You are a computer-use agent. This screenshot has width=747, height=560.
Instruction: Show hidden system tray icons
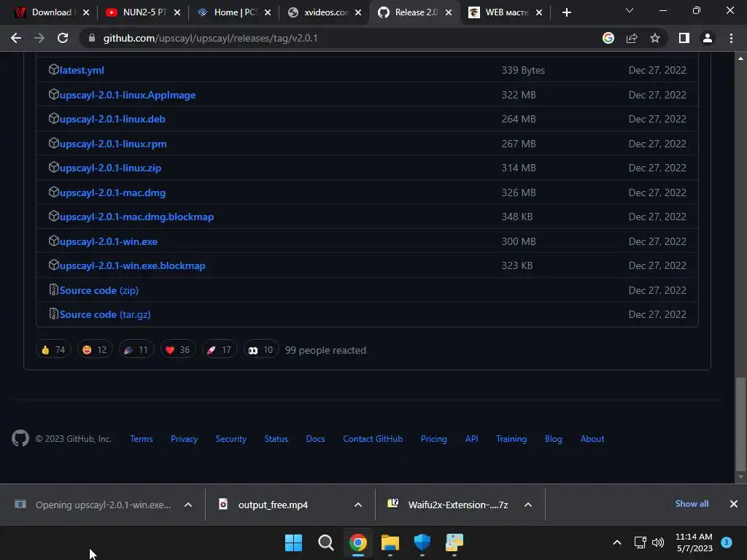click(617, 542)
